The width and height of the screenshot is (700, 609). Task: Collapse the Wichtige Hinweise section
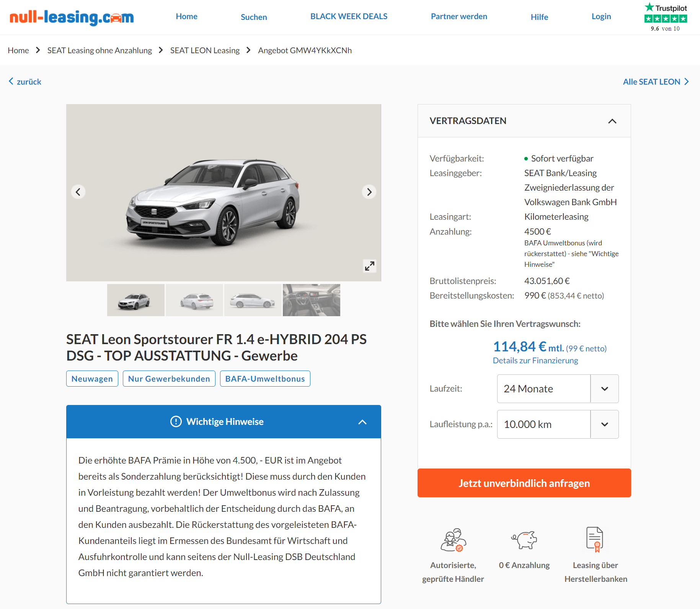pos(362,422)
